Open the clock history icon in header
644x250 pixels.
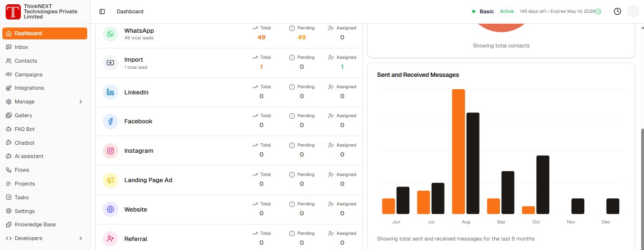(x=617, y=11)
